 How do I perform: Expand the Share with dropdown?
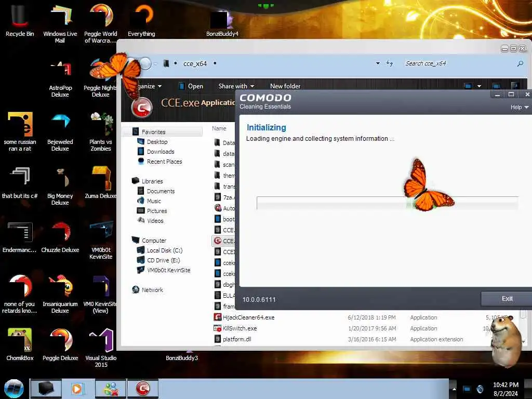click(236, 86)
